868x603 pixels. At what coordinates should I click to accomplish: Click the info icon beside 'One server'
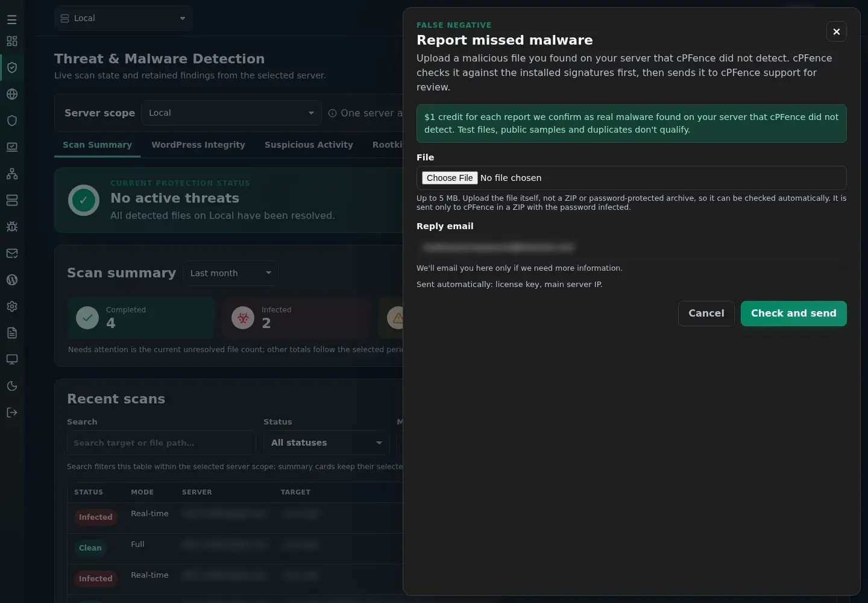[332, 113]
